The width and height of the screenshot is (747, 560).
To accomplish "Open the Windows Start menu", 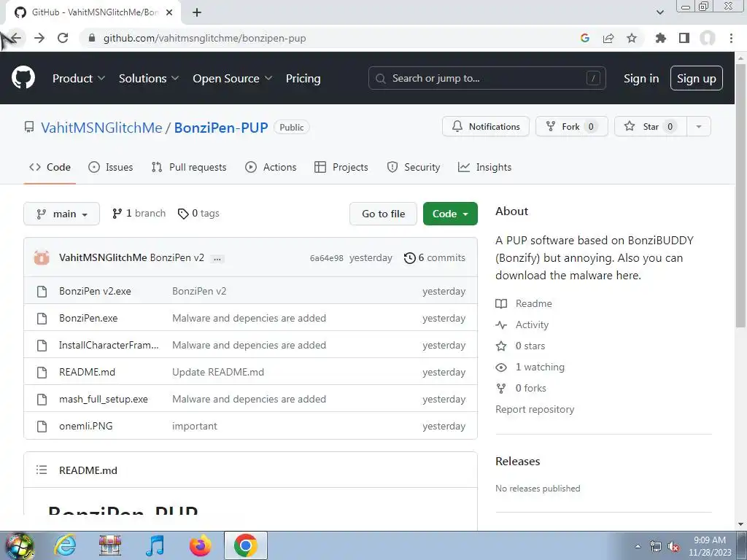I will click(x=19, y=545).
